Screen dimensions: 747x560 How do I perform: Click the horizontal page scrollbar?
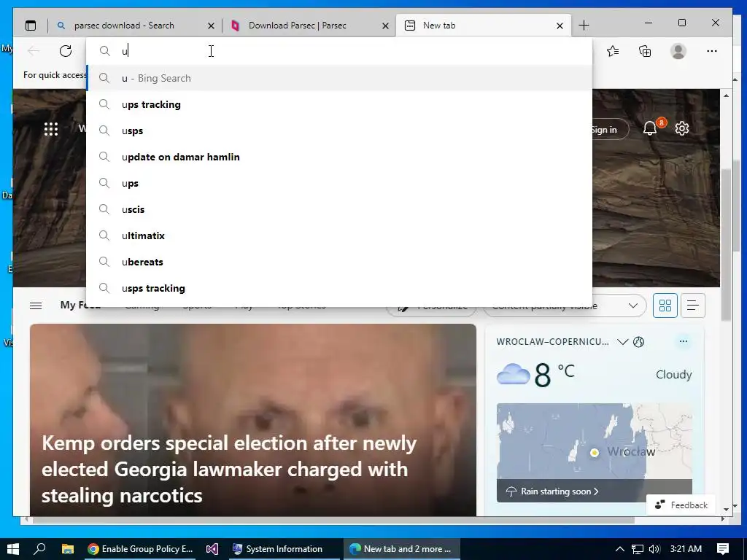pyautogui.click(x=333, y=519)
